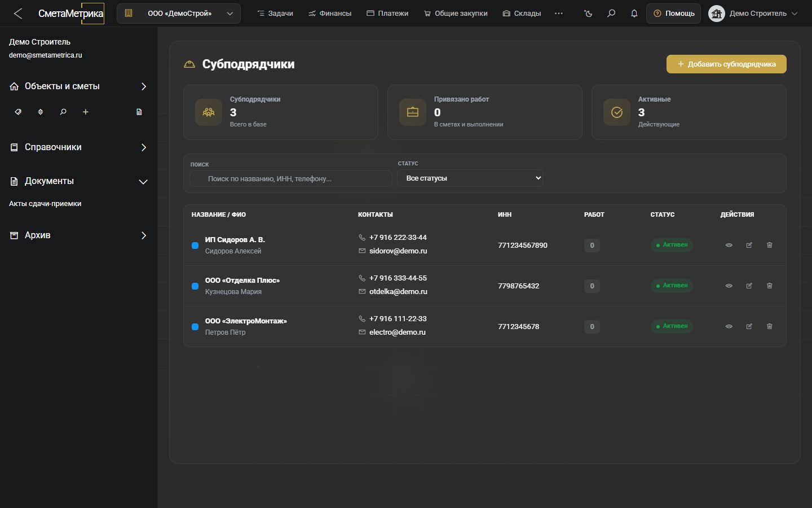The width and height of the screenshot is (812, 508).
Task: Open Общие закупки menu item
Action: tap(456, 14)
